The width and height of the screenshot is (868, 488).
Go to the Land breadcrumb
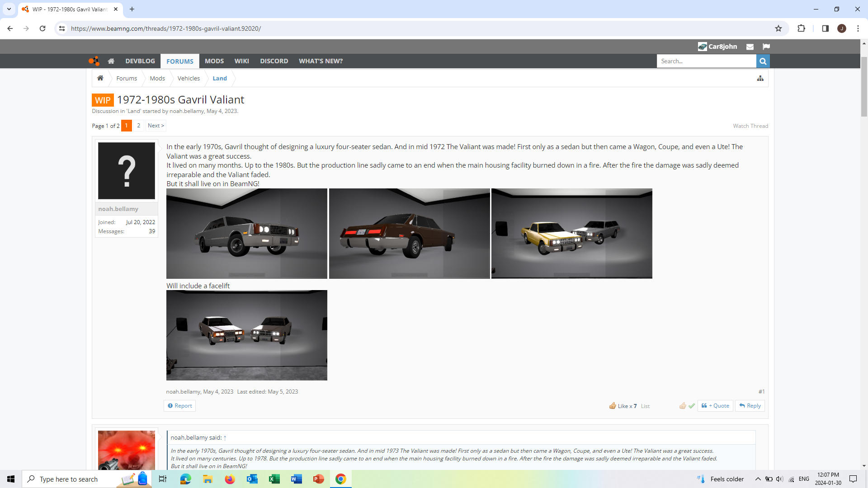[x=220, y=78]
